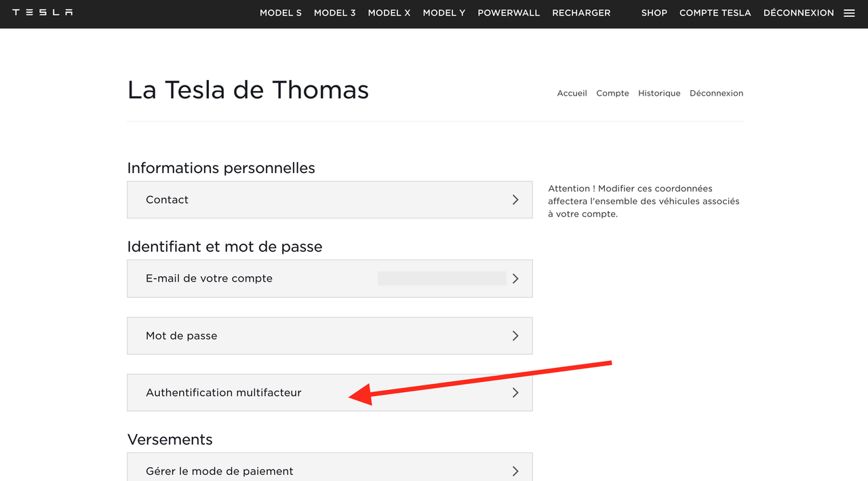Viewport: 868px width, 481px height.
Task: Open Model Y menu item
Action: coord(444,13)
